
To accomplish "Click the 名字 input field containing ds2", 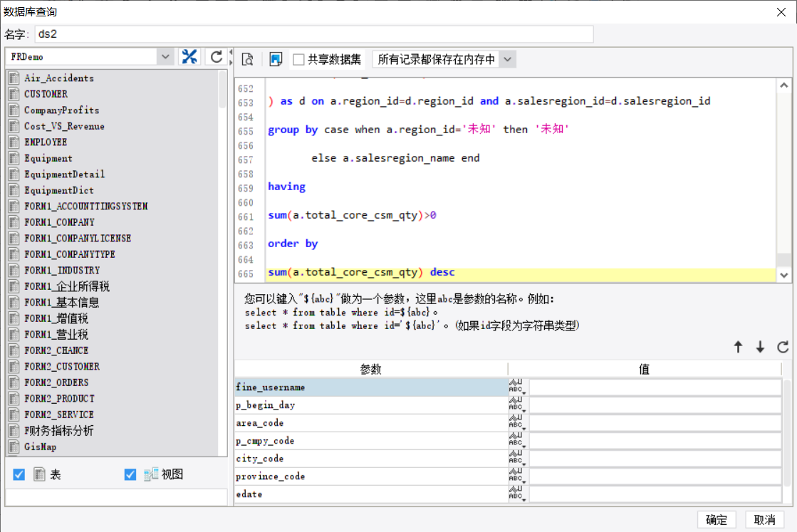I will coord(314,34).
